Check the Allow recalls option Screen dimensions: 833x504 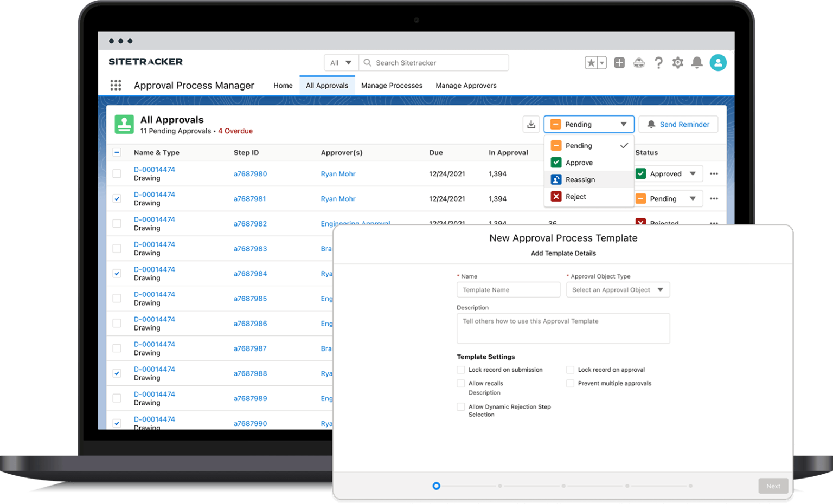461,383
